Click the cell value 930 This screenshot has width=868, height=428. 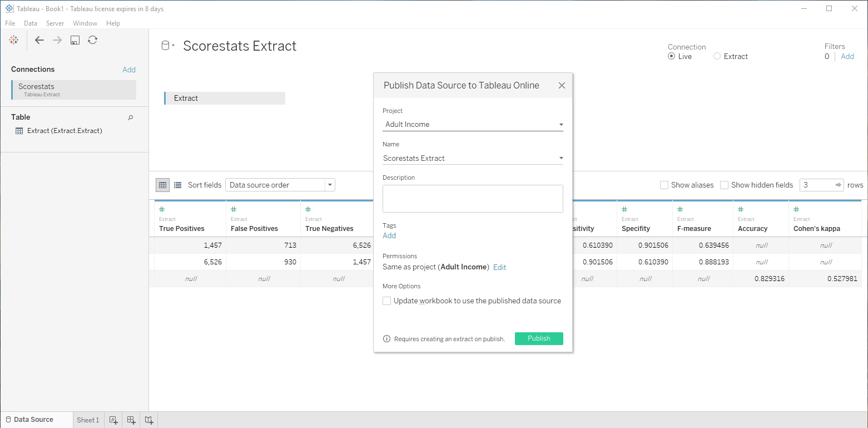point(290,262)
